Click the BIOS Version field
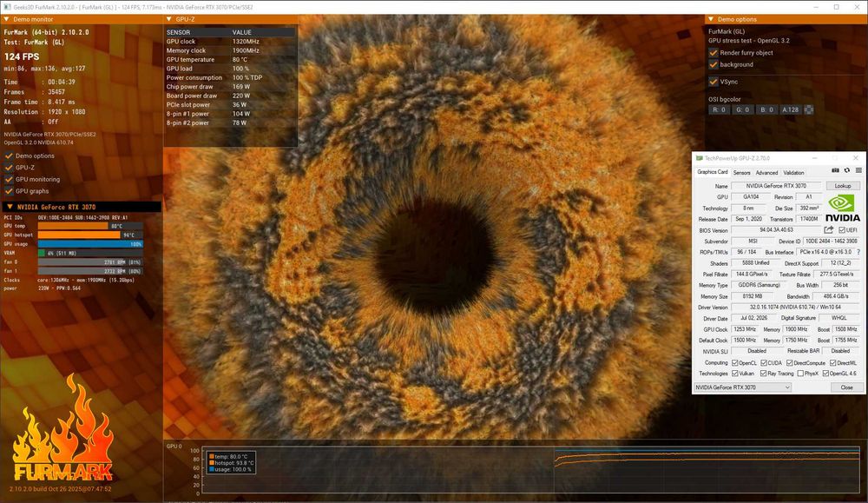868x503 pixels. (x=776, y=230)
